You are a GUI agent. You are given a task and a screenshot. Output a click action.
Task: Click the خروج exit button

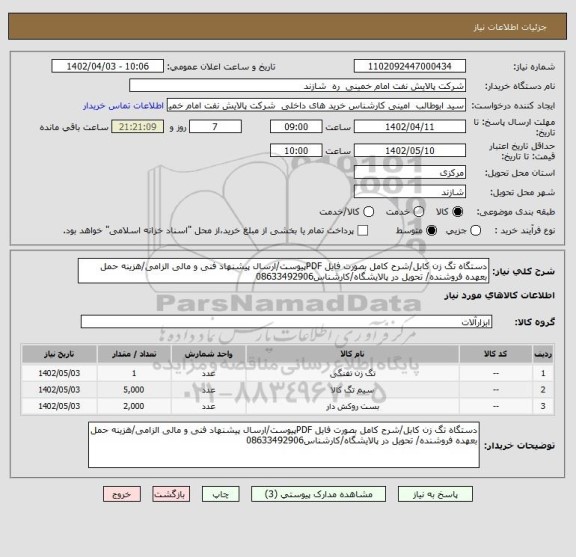[122, 494]
